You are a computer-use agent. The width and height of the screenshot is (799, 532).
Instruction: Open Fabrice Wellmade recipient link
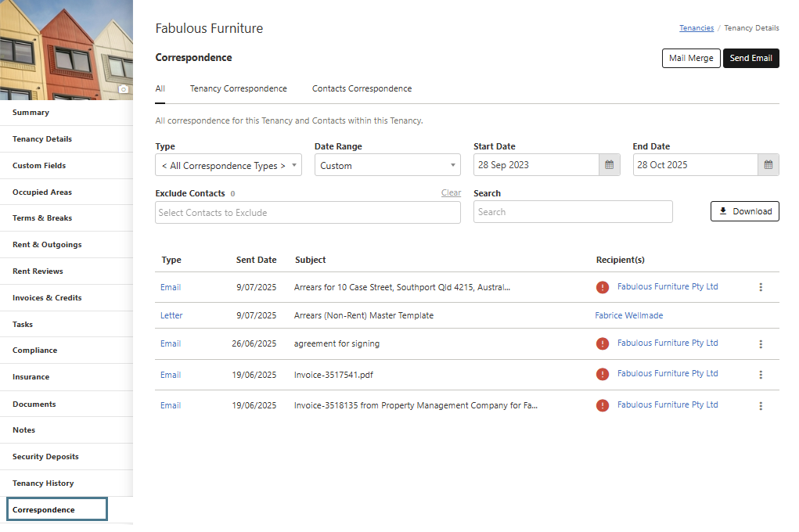pyautogui.click(x=628, y=315)
